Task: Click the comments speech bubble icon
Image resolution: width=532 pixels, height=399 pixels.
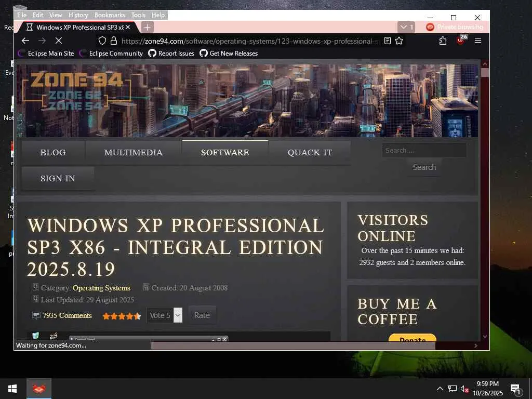Action: pos(36,315)
